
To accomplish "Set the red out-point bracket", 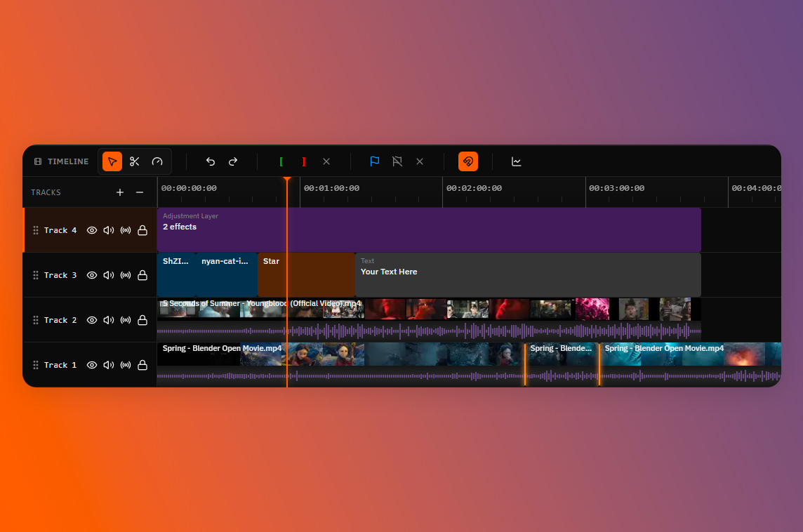I will point(304,161).
